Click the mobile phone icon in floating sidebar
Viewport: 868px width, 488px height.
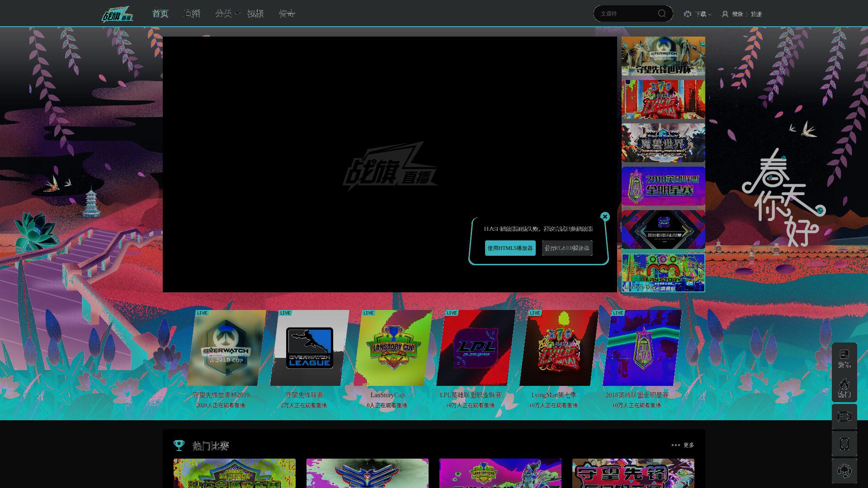pyautogui.click(x=844, y=444)
